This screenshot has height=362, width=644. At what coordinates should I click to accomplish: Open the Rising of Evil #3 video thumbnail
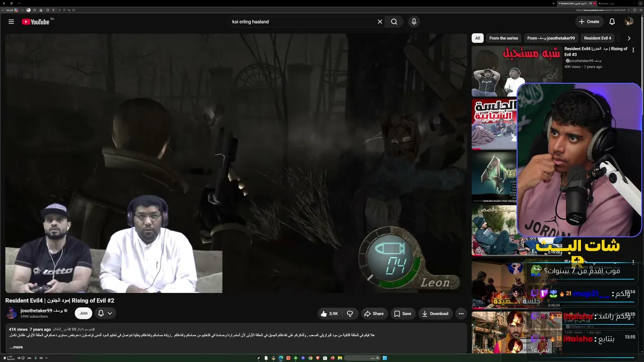coord(517,71)
